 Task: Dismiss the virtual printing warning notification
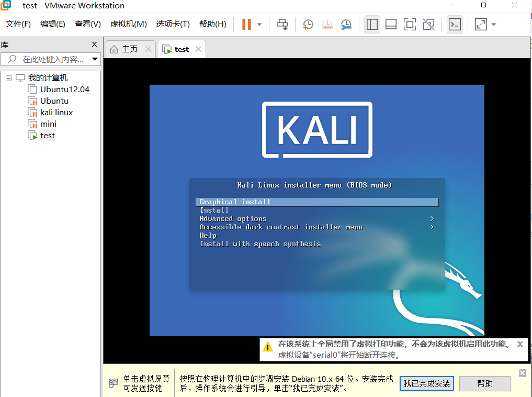(x=520, y=344)
